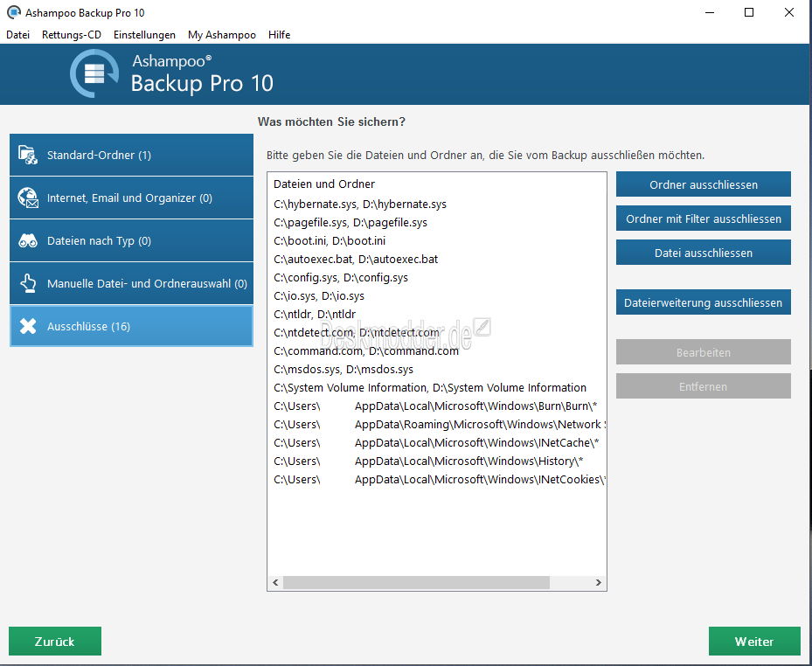Click the binoculars icon for file types

pyautogui.click(x=27, y=241)
